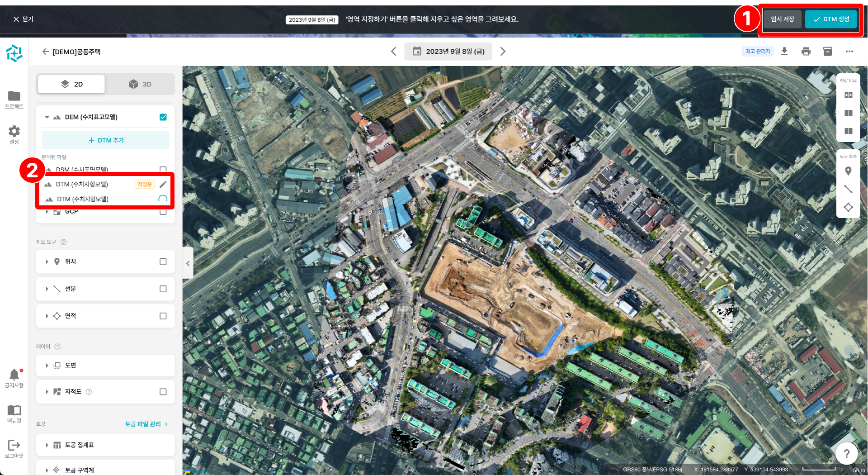This screenshot has width=868, height=475.
Task: Uncheck the DEM (수치표고모델) checkbox
Action: tap(163, 117)
